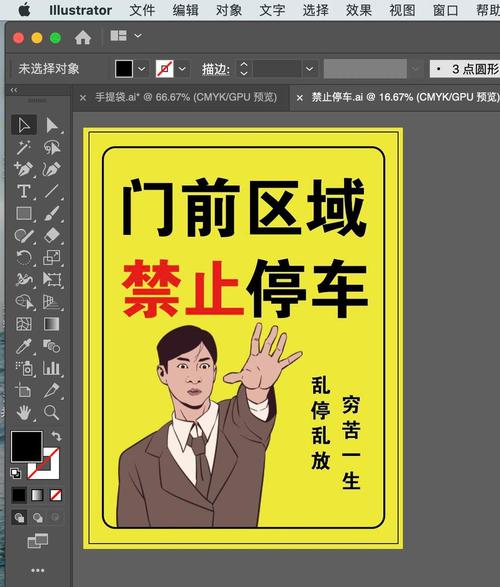Select the Perspective Grid tool
The height and width of the screenshot is (587, 500).
52,302
